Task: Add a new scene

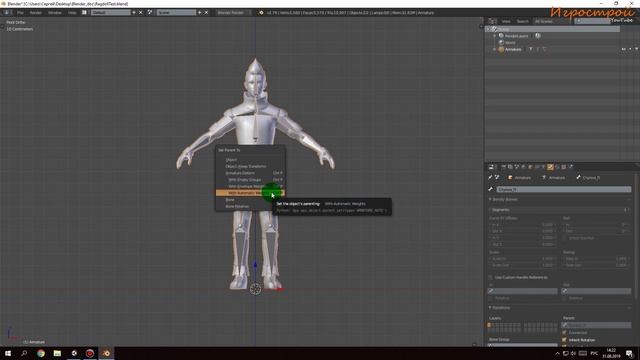Action: point(200,13)
